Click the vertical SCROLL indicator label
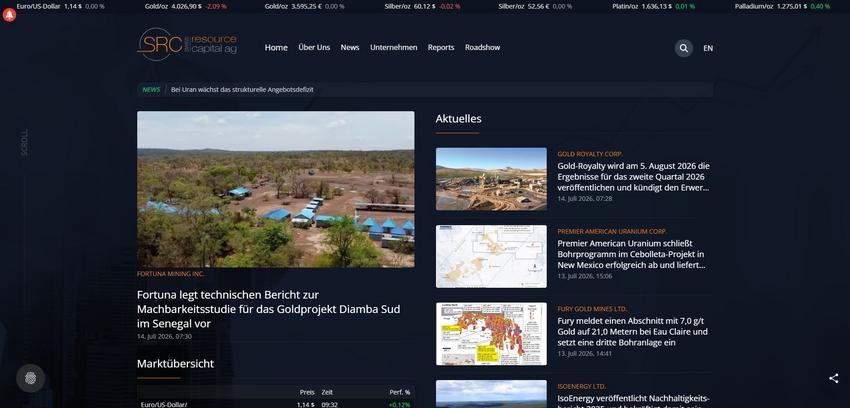This screenshot has height=408, width=850. point(24,143)
